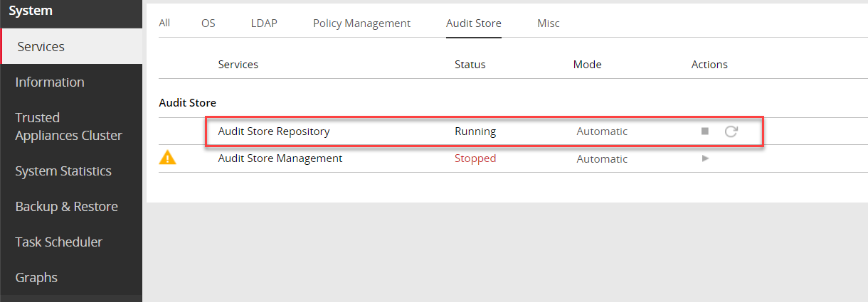Click the Actions column header
The image size is (868, 302).
coord(709,65)
